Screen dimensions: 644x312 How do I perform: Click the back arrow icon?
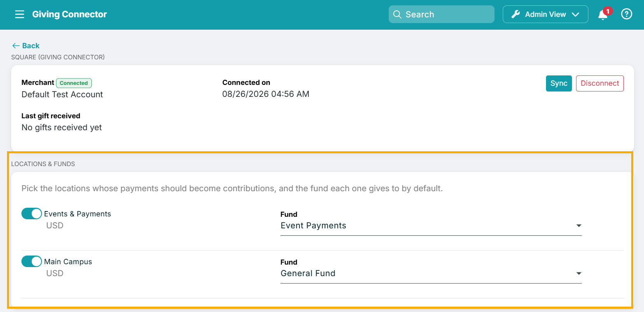[x=16, y=46]
